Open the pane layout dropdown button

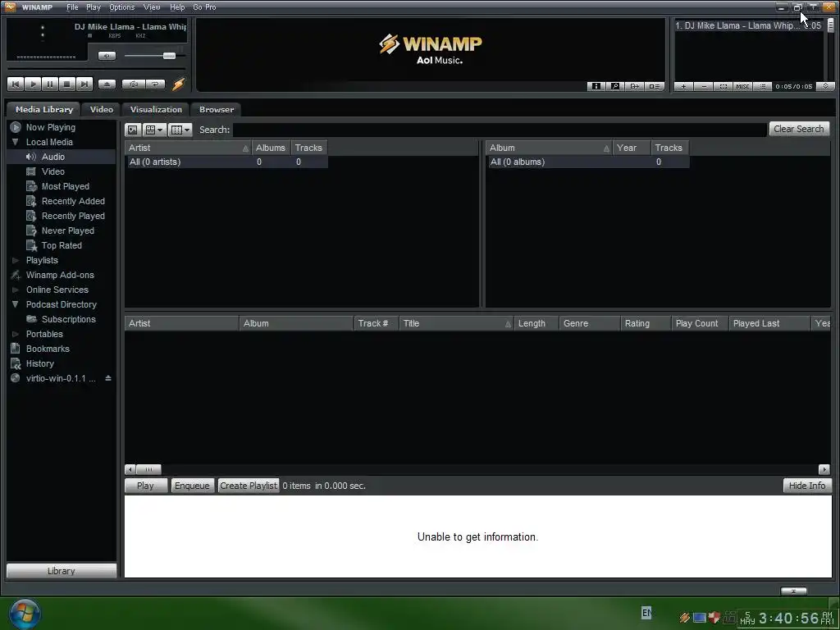[x=155, y=130]
